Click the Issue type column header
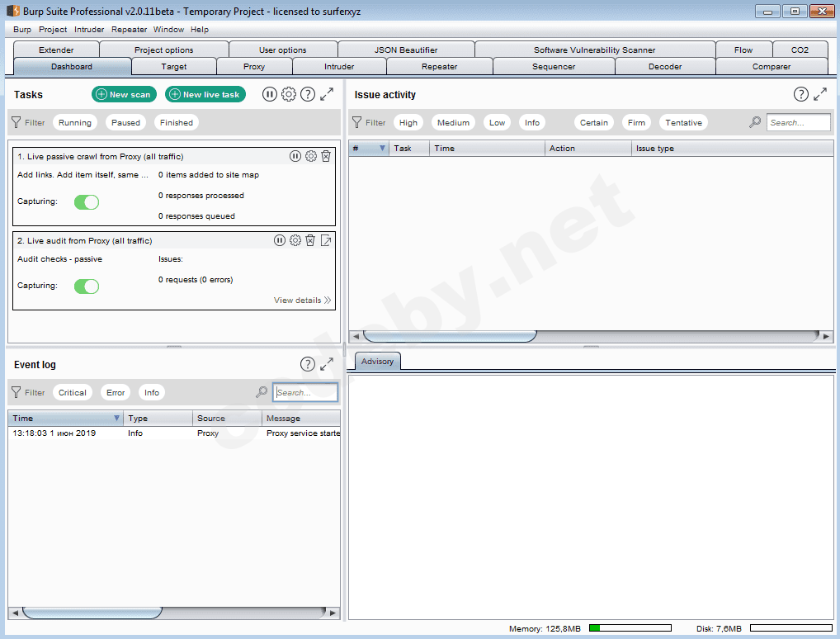Screen dimensions: 840x639 [x=733, y=148]
